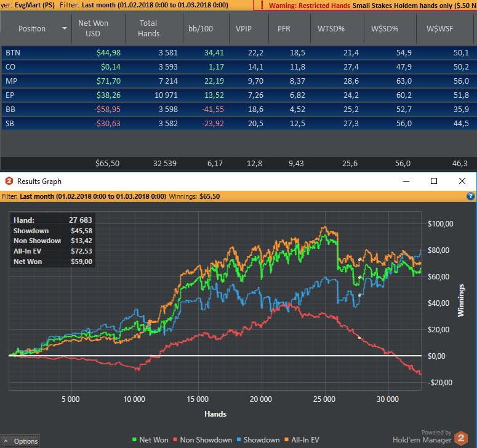Click the -41,55 bb/100 cell
This screenshot has height=448, width=477.
tap(212, 109)
